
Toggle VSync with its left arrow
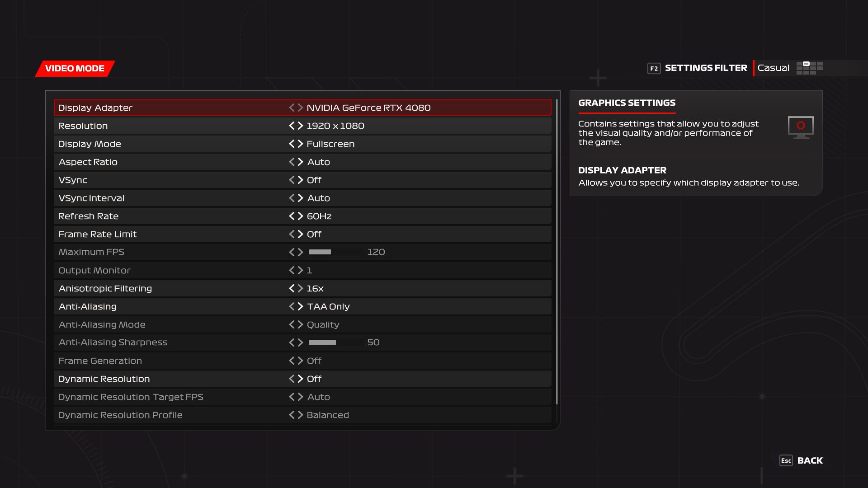click(x=292, y=180)
